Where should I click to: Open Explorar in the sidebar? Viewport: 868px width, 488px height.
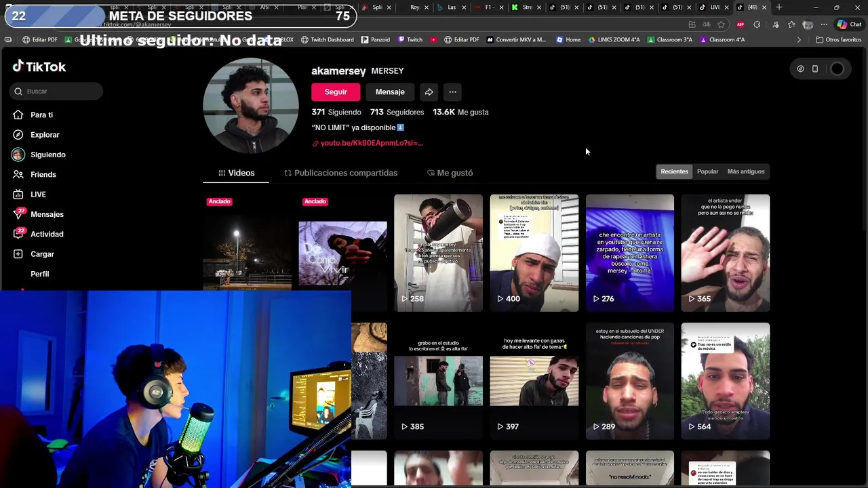pyautogui.click(x=36, y=135)
